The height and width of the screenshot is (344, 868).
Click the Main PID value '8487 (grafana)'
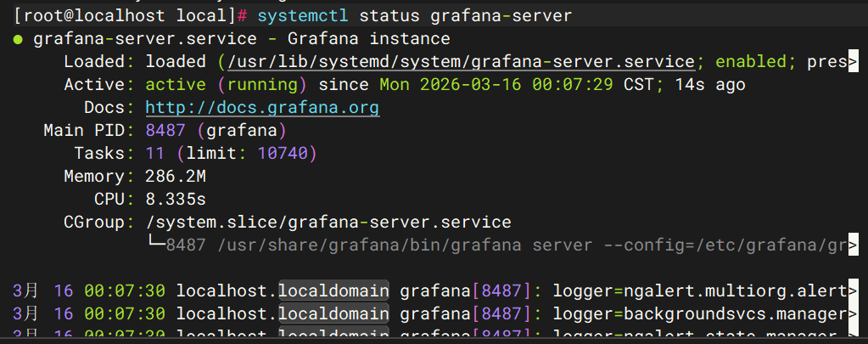216,131
